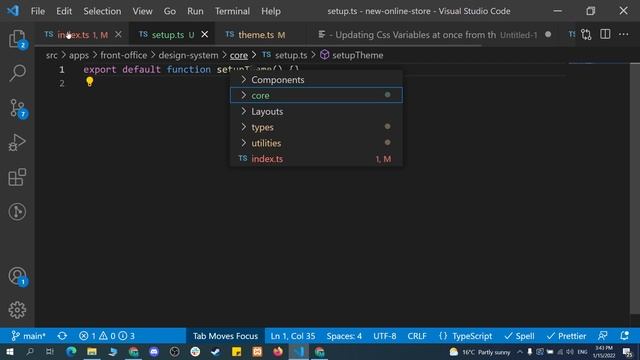Viewport: 640px width, 360px height.
Task: Expand the core folder in breadcrumb dropdown
Action: 316,95
